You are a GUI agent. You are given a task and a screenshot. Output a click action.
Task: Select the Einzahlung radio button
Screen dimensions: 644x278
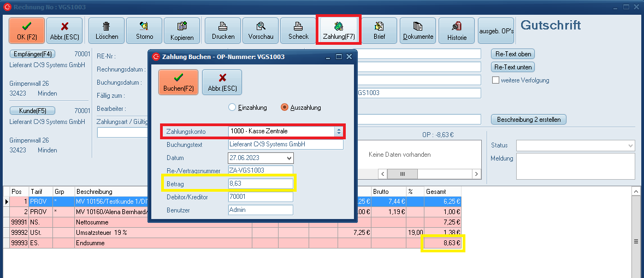click(x=232, y=108)
